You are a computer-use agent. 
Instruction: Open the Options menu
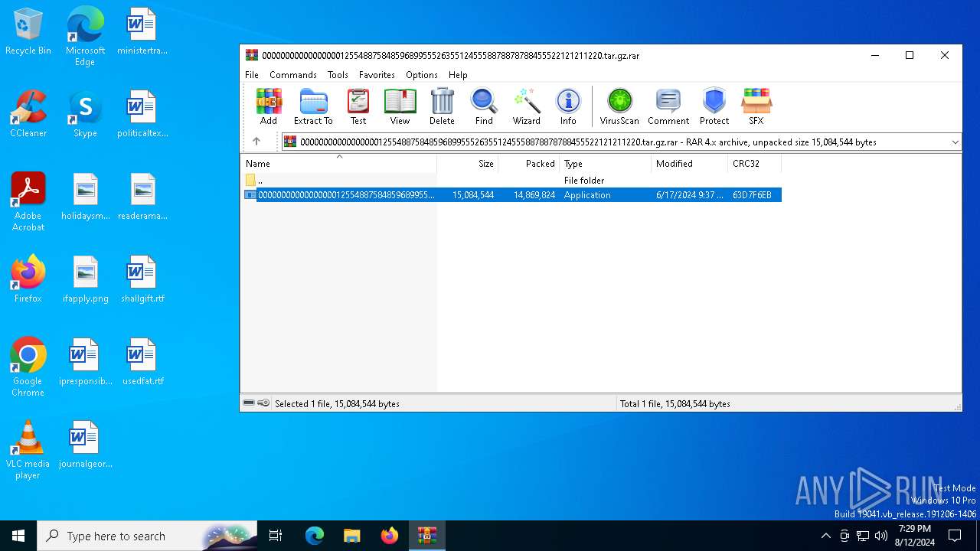coord(422,75)
